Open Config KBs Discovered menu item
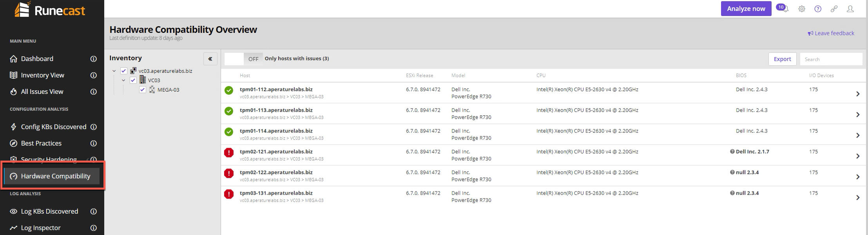 [54, 127]
